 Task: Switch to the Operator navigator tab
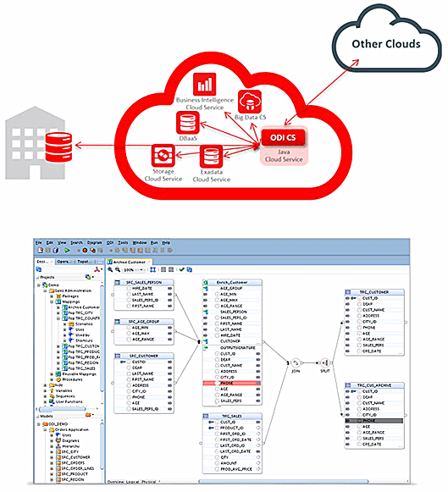click(64, 262)
